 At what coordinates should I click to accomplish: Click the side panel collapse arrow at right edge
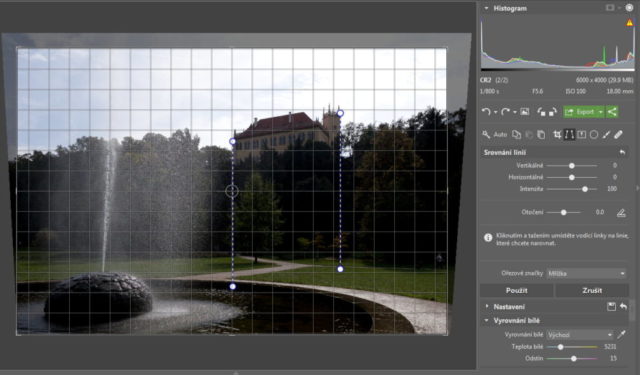[x=637, y=188]
